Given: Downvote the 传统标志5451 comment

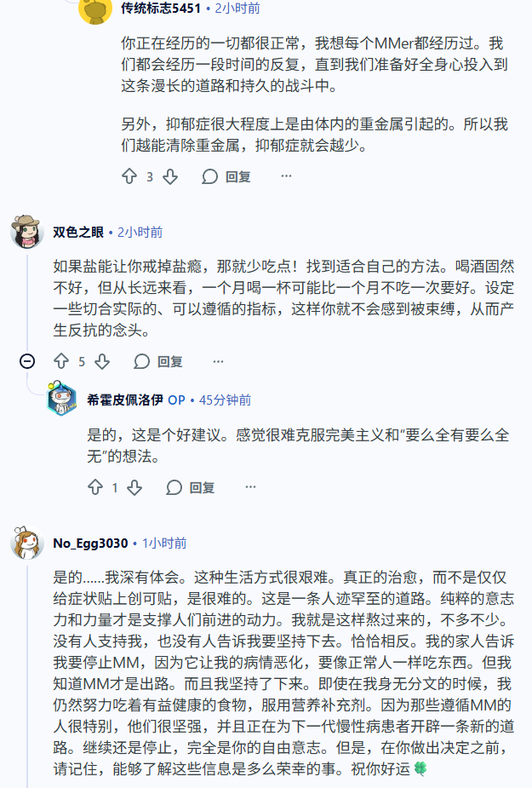Looking at the screenshot, I should click(x=170, y=176).
